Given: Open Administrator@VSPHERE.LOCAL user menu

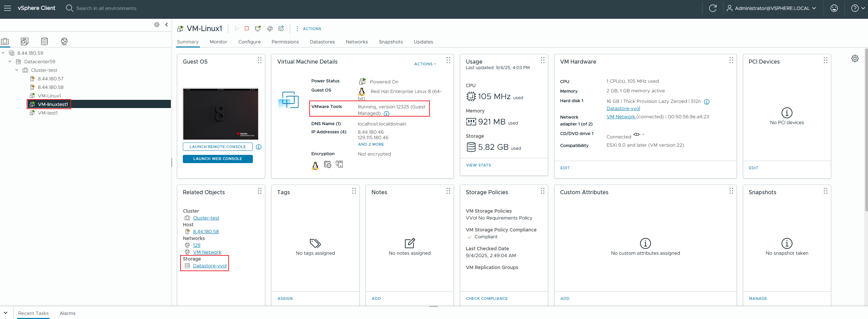Looking at the screenshot, I should [771, 8].
